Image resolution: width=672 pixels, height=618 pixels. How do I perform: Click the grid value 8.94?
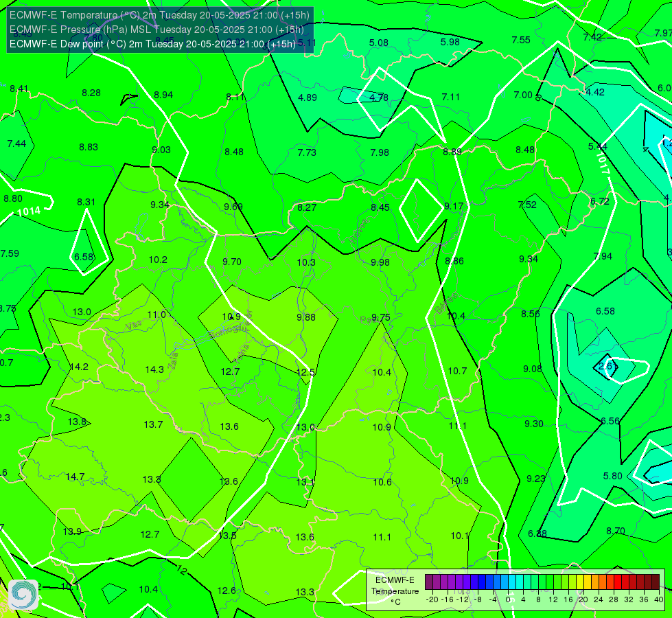(163, 95)
